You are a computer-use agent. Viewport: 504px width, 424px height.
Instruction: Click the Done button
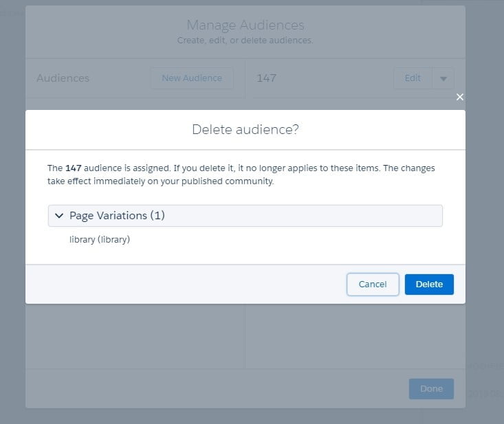(431, 389)
